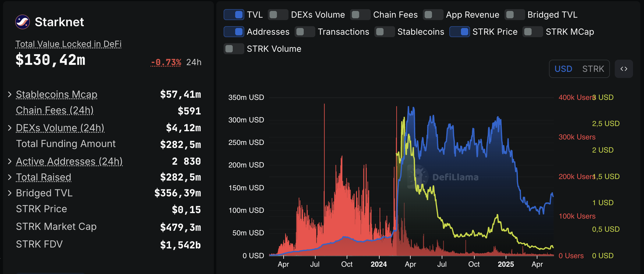Screen dimensions: 644x274
Task: Expand the Total Raised row
Action: click(x=10, y=177)
